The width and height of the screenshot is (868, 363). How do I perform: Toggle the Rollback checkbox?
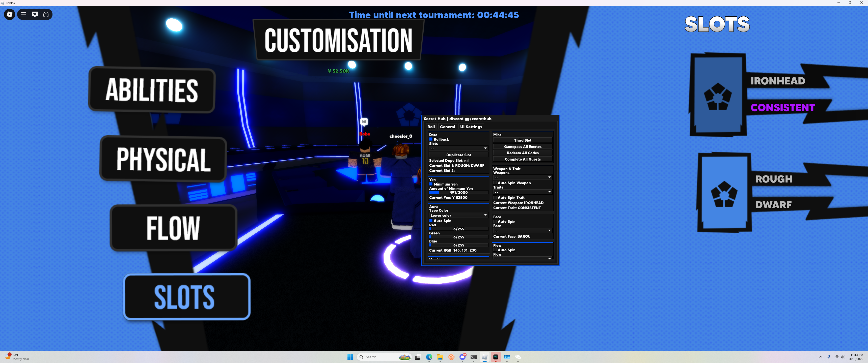click(x=431, y=139)
